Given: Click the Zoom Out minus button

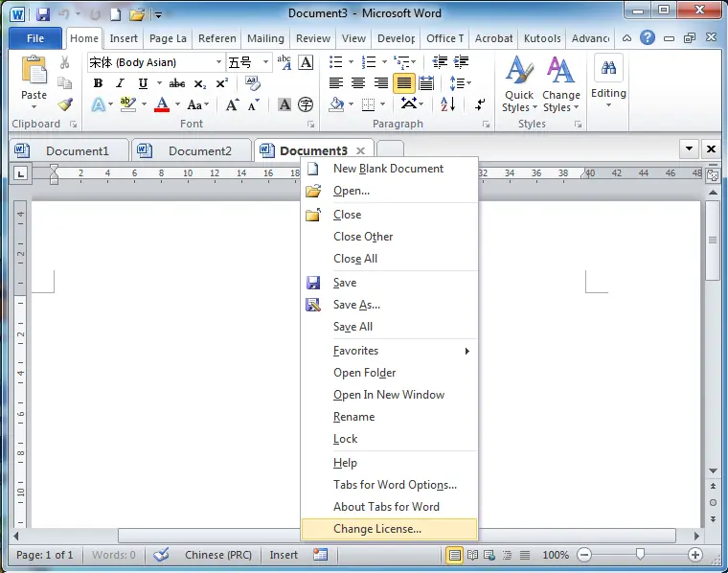Looking at the screenshot, I should coord(584,555).
